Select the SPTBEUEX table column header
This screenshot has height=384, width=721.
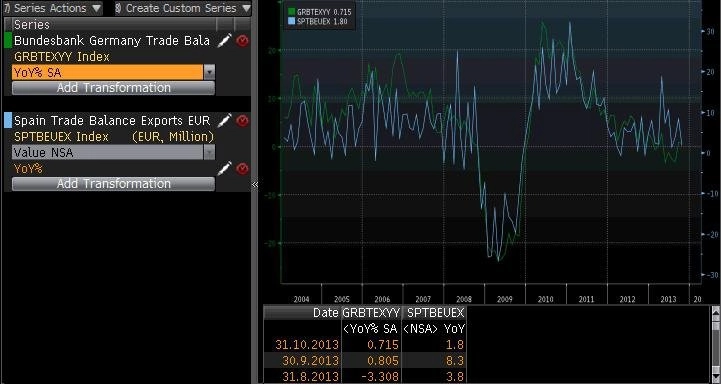(435, 313)
